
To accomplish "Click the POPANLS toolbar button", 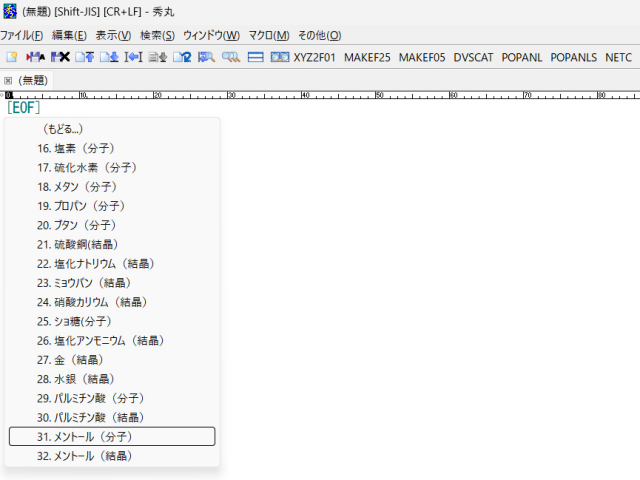I will click(574, 57).
